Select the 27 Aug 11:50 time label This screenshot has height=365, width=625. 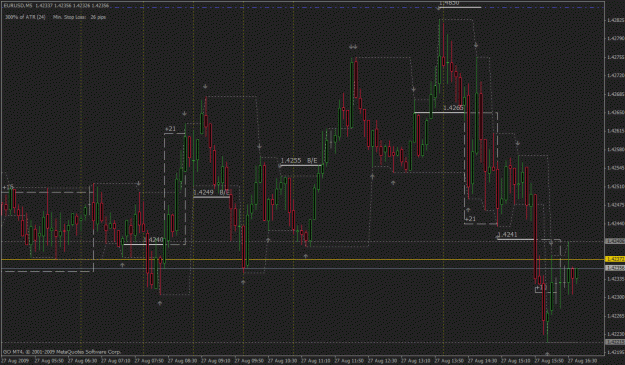[350, 361]
